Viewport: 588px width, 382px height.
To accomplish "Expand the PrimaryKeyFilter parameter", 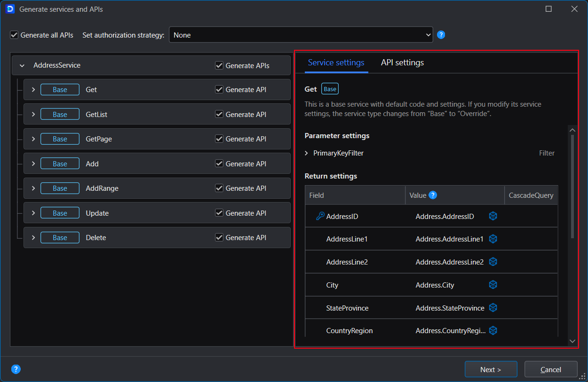I will 307,153.
